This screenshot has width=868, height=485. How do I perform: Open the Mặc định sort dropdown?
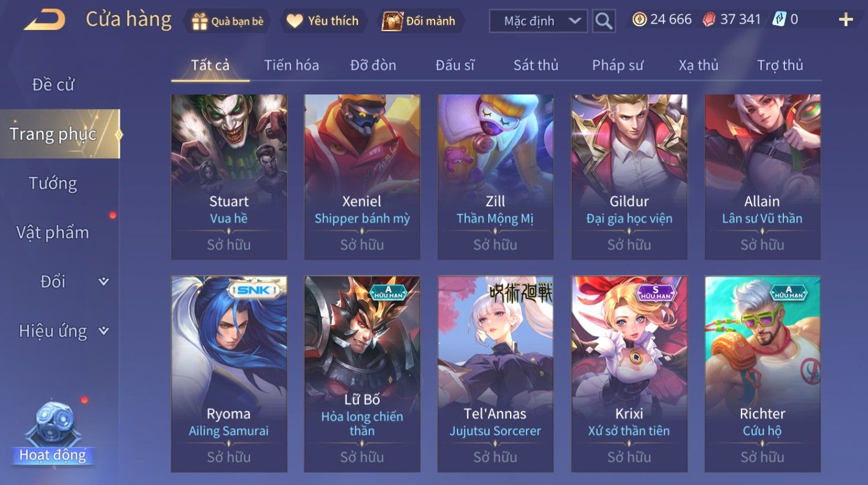(x=538, y=21)
